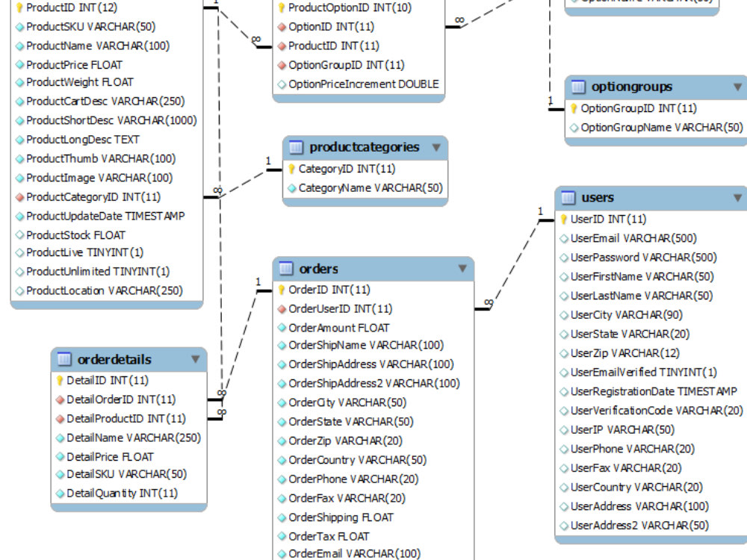Select OrderCountry VARCHAR(50) column

[x=357, y=460]
